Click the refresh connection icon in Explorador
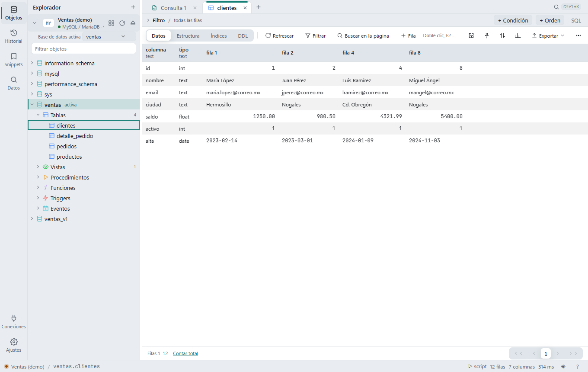The height and width of the screenshot is (372, 588). (x=122, y=23)
